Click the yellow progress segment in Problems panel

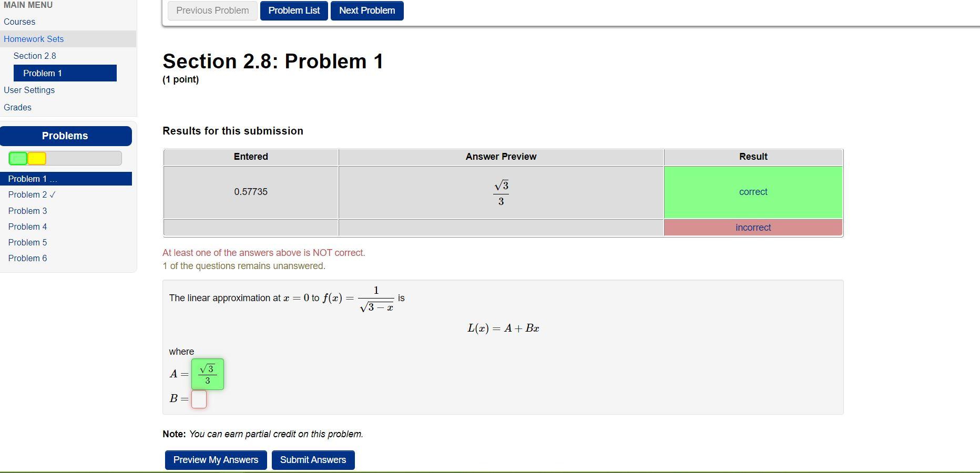[36, 158]
